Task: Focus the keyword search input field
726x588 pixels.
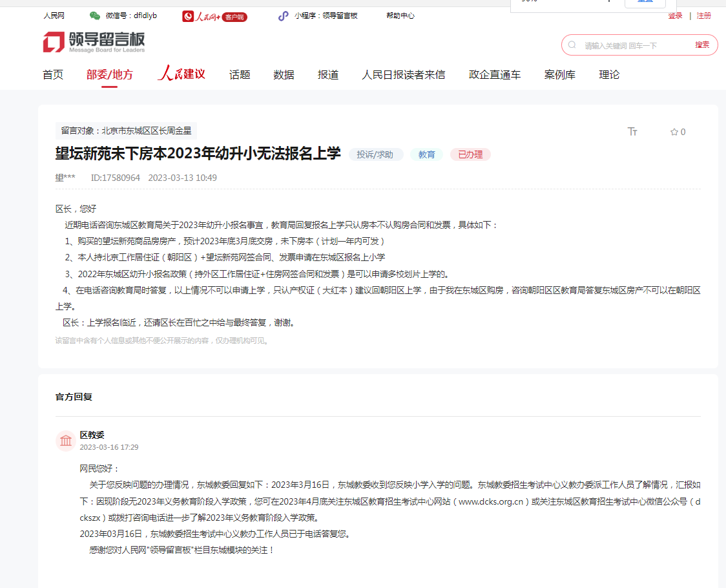Action: point(633,45)
